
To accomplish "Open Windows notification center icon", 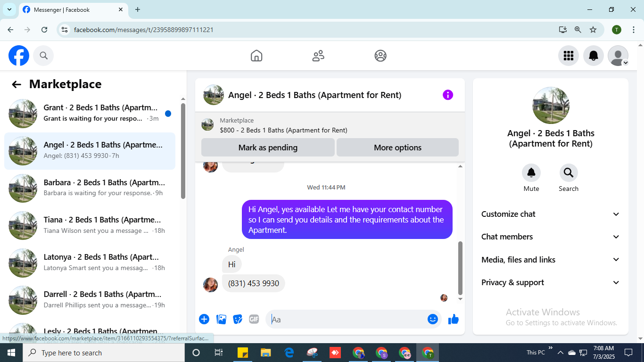I will pyautogui.click(x=628, y=353).
